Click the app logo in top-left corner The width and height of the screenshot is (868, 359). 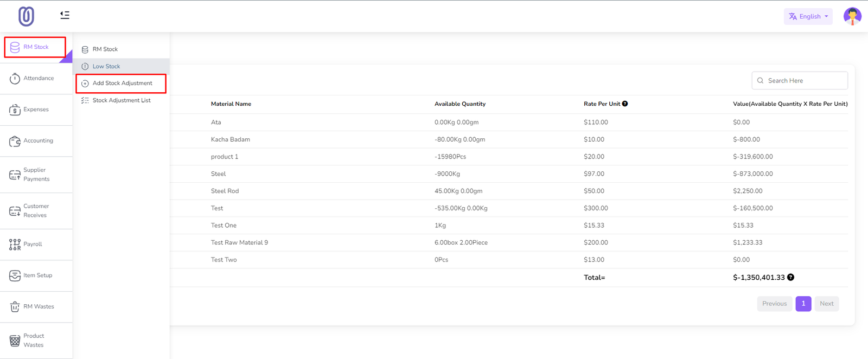(26, 16)
